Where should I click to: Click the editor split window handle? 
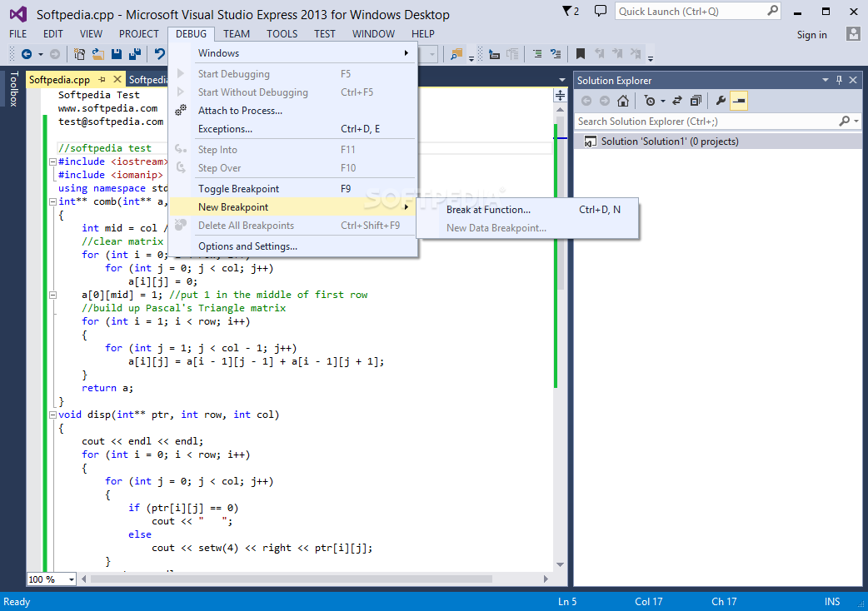click(x=561, y=96)
